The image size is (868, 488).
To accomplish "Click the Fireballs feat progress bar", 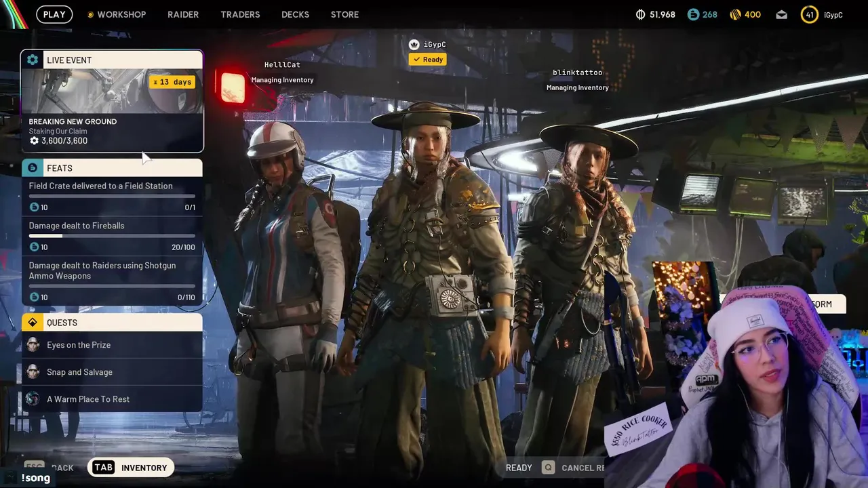I will [x=112, y=237].
